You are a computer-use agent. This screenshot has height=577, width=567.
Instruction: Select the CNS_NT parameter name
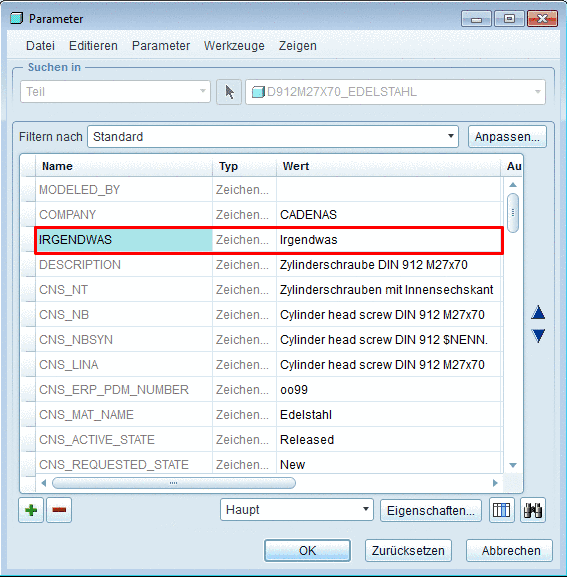[x=63, y=290]
